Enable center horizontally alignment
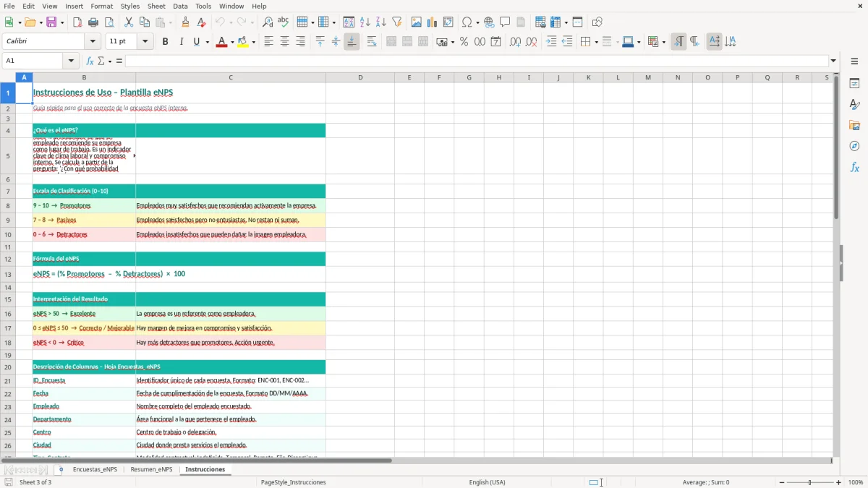 coord(284,42)
